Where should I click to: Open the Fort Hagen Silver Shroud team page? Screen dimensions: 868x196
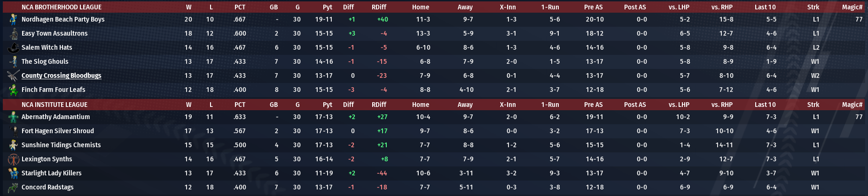(x=57, y=131)
